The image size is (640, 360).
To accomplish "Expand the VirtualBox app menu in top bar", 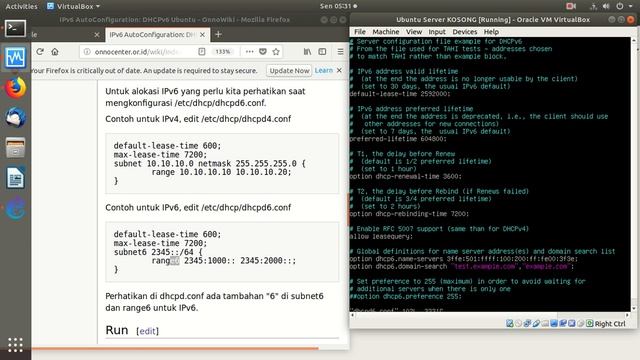I will [x=73, y=6].
